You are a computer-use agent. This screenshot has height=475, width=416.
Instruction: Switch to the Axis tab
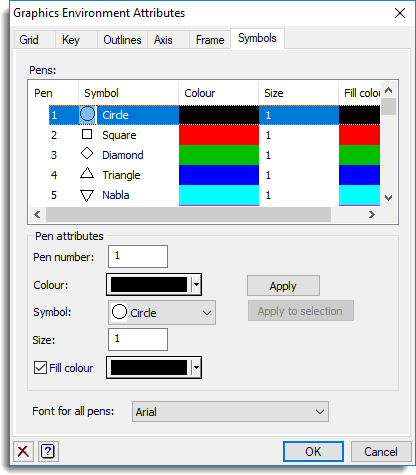click(x=163, y=40)
